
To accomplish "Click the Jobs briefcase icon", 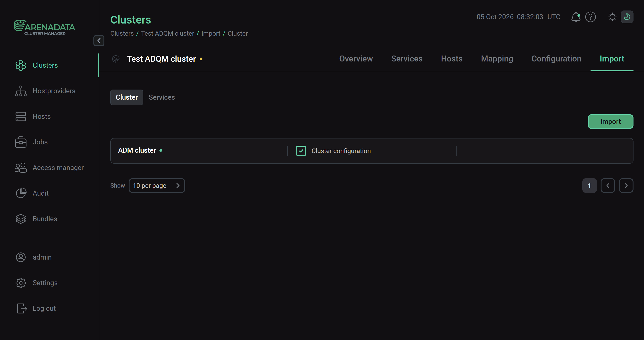I will (21, 142).
